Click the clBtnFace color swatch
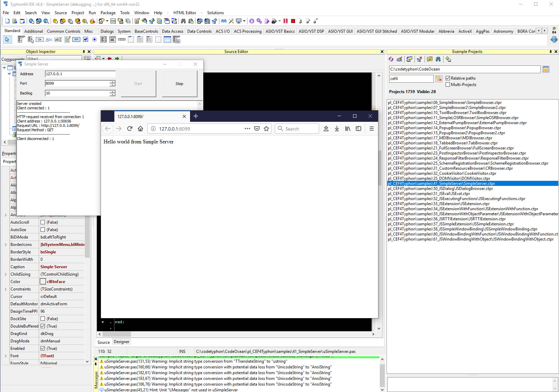This screenshot has width=559, height=392. pyautogui.click(x=43, y=282)
